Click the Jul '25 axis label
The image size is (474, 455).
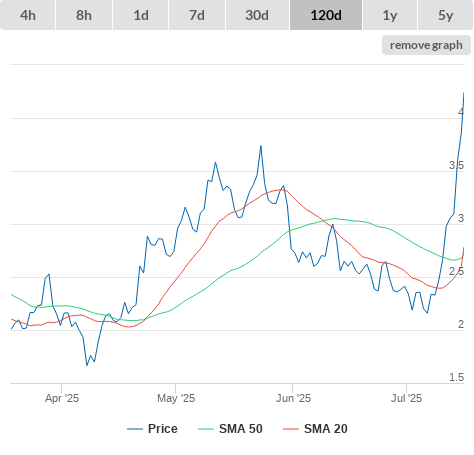coord(406,398)
